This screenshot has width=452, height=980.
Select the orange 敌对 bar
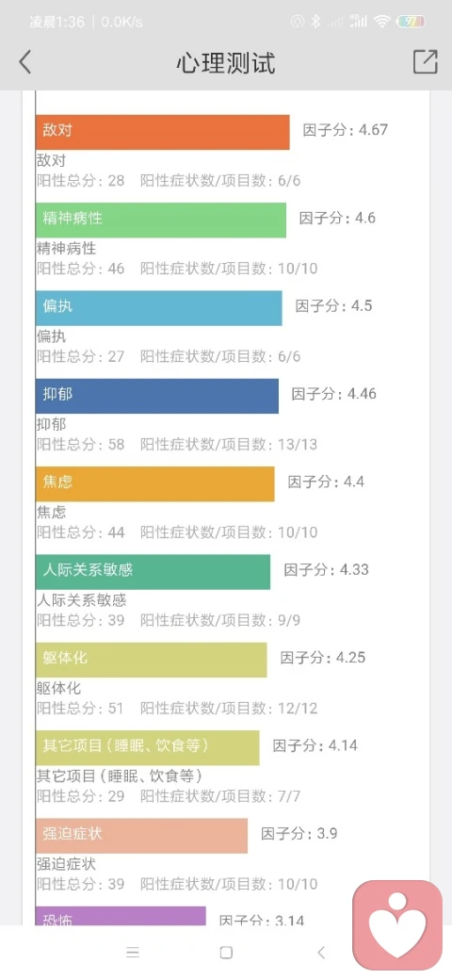(x=162, y=132)
